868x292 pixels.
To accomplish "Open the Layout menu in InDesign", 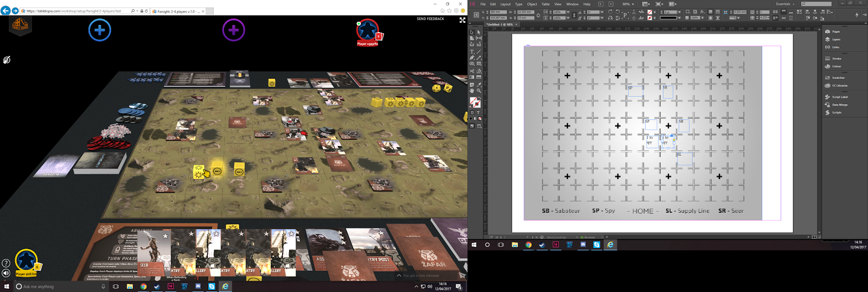I will pyautogui.click(x=506, y=4).
